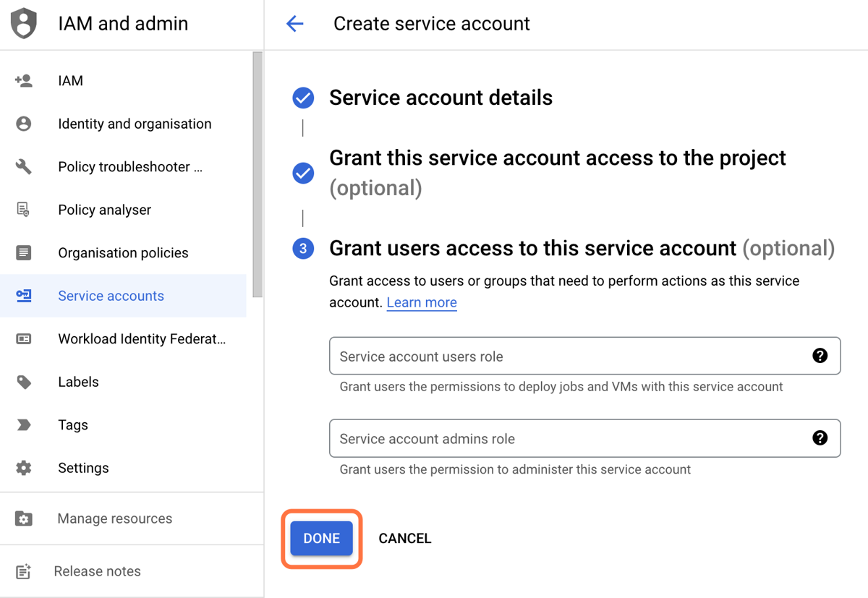The image size is (868, 598).
Task: Click the Service account details checkmark step
Action: (x=303, y=98)
